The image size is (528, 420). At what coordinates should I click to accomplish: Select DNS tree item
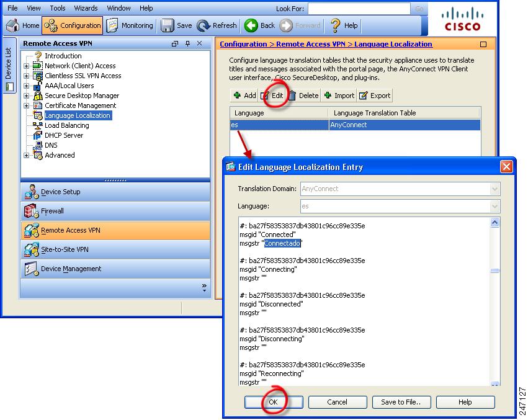tap(51, 145)
